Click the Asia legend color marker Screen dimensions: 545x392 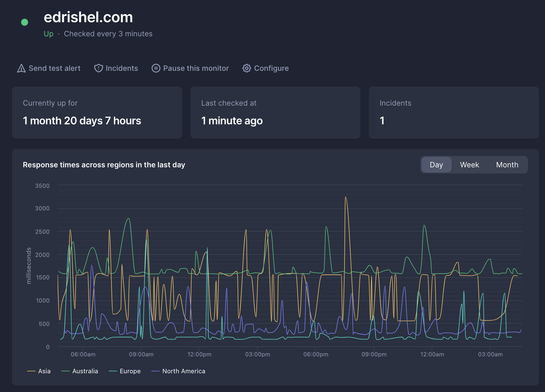[x=31, y=371]
